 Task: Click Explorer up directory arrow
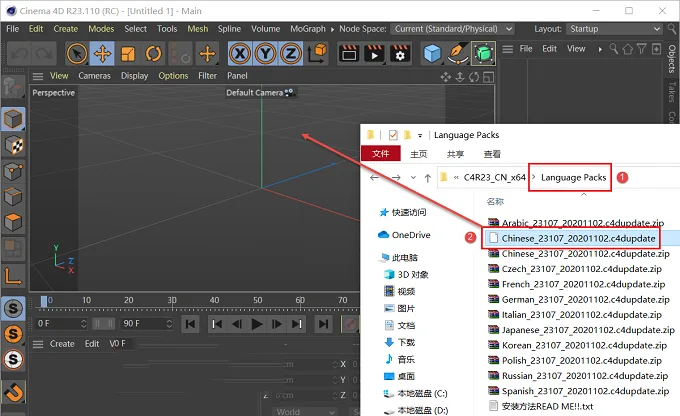point(428,178)
